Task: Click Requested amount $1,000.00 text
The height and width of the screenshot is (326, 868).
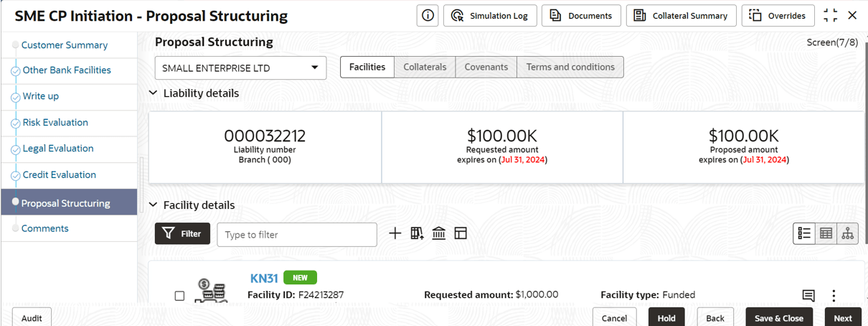Action: tap(491, 294)
